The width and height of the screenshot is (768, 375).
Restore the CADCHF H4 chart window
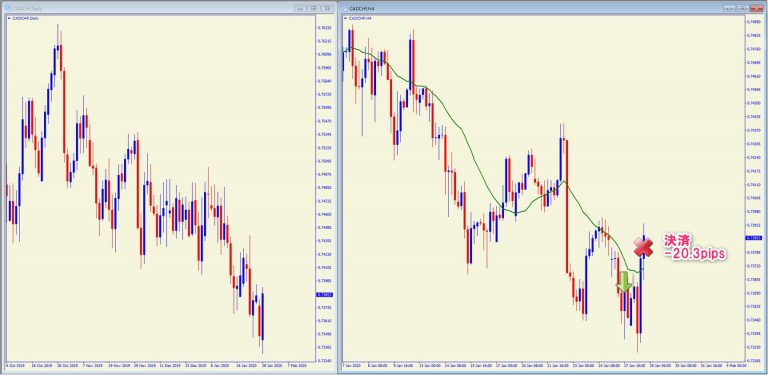[742, 8]
